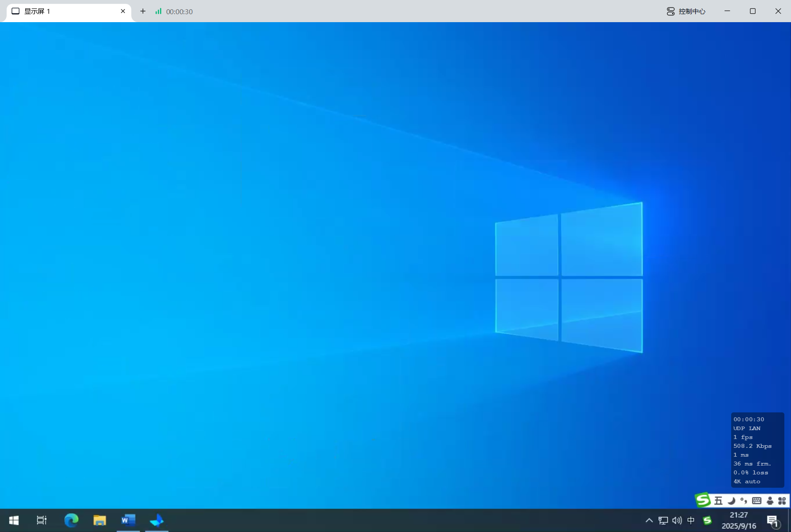Viewport: 791px width, 532px height.
Task: Click the 36 ms frm. stat
Action: (x=752, y=464)
